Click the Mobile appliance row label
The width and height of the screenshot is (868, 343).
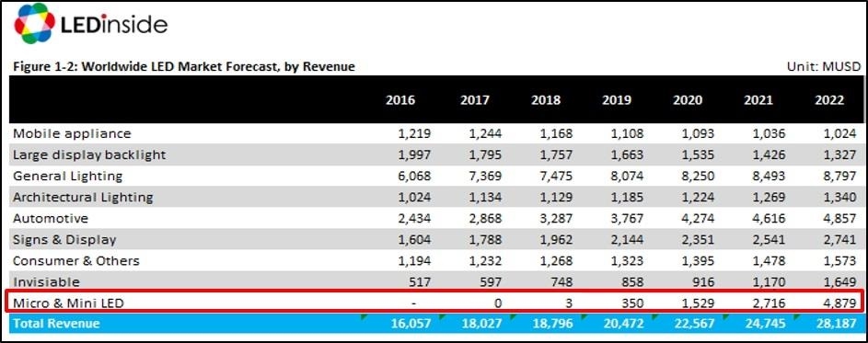point(72,134)
